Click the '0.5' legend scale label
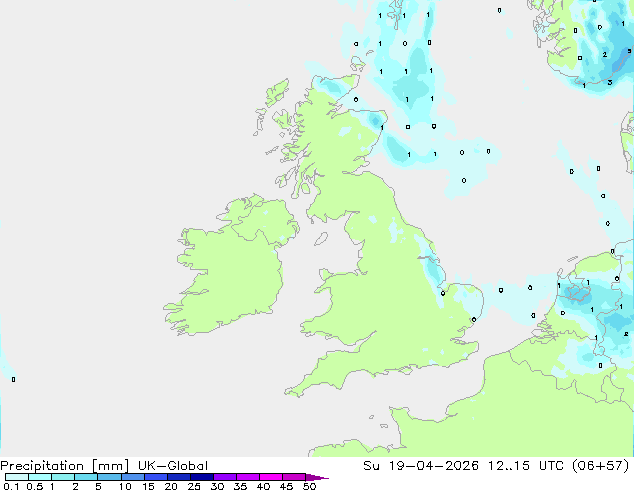This screenshot has width=634, height=490. point(35,486)
